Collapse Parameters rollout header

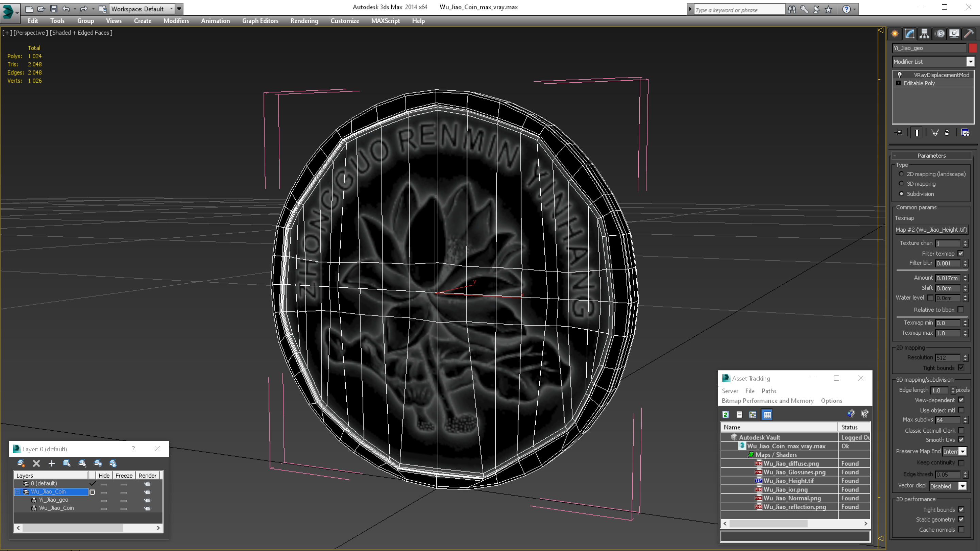[x=931, y=155]
